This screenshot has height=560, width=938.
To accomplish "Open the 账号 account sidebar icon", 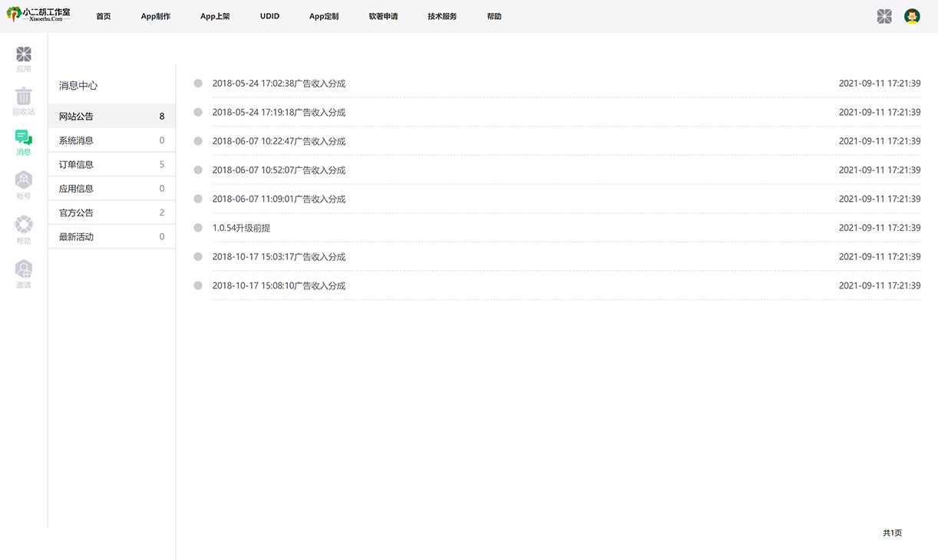I will (x=24, y=184).
